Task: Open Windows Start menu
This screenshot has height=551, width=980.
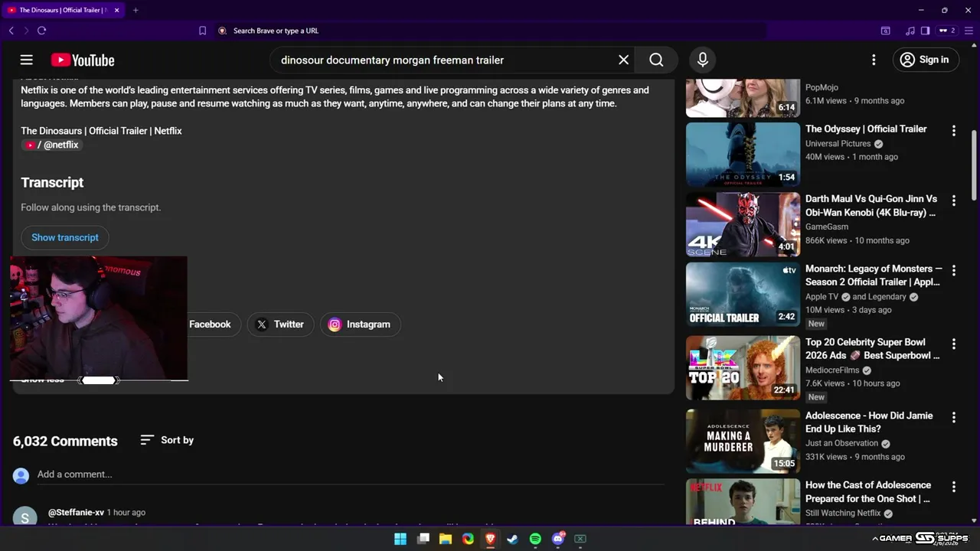Action: coord(400,539)
